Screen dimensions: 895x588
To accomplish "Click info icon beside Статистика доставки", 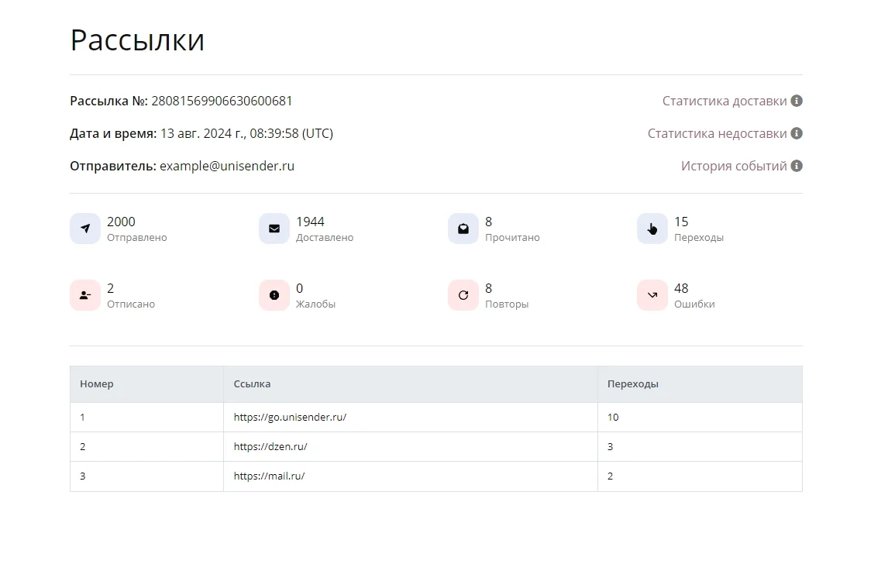I will coord(797,101).
